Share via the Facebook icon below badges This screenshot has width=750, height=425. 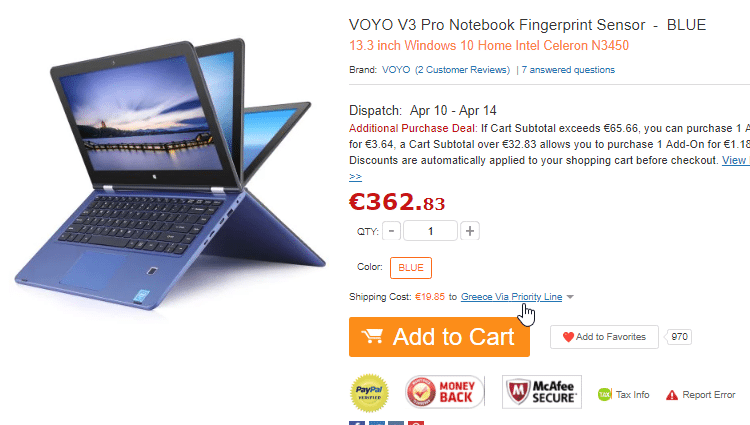(357, 423)
